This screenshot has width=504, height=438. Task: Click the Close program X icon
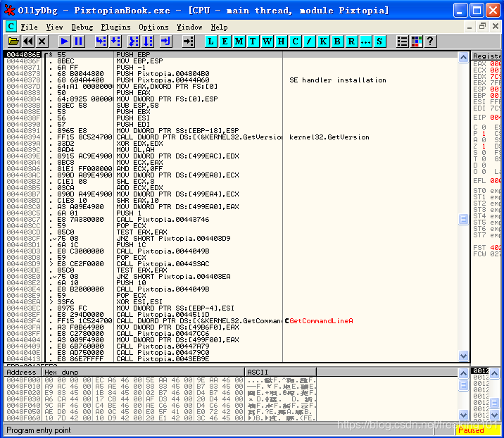[42, 41]
